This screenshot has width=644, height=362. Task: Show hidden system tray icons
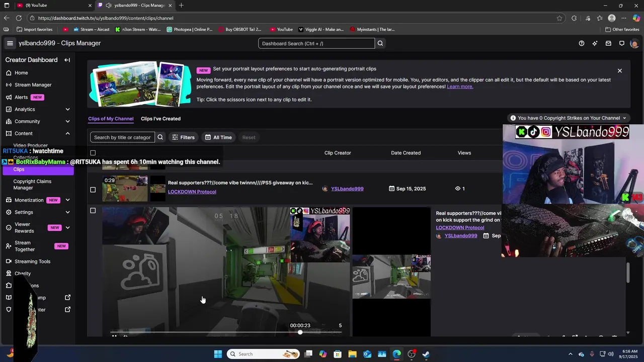[570, 354]
